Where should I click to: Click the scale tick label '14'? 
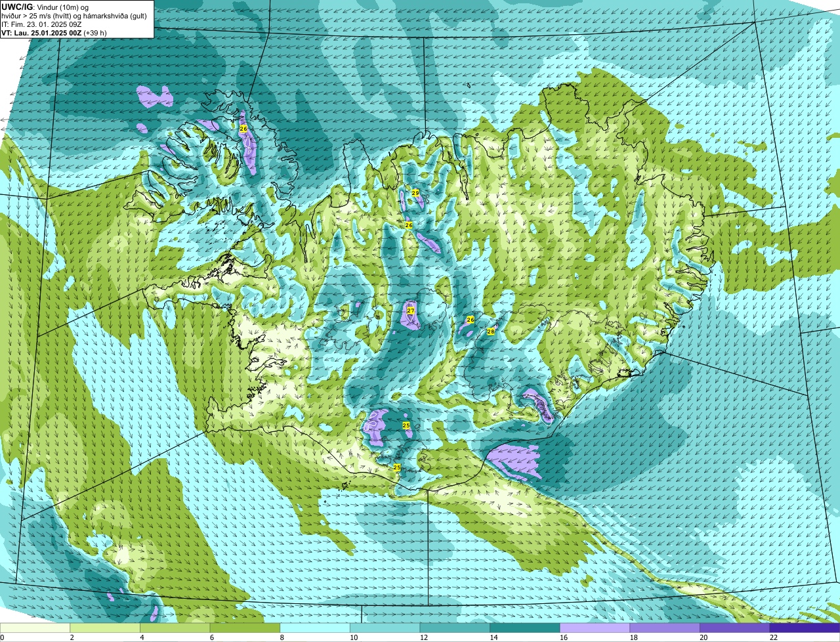point(493,637)
